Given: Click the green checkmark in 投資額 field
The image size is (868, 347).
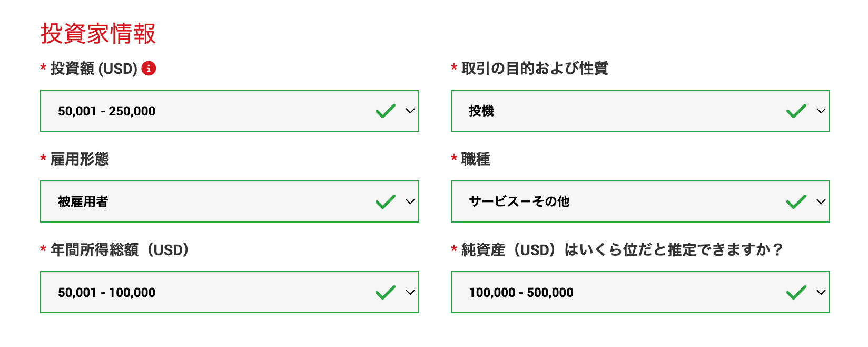Looking at the screenshot, I should coord(386,111).
